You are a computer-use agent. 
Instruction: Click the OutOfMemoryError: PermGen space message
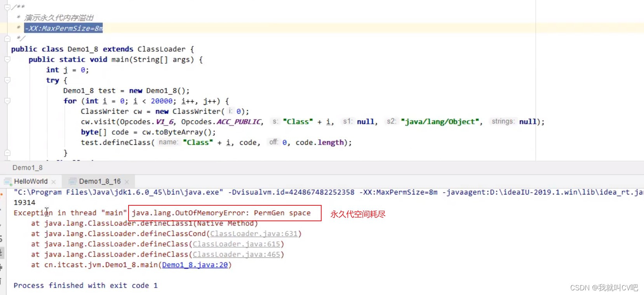pyautogui.click(x=221, y=213)
